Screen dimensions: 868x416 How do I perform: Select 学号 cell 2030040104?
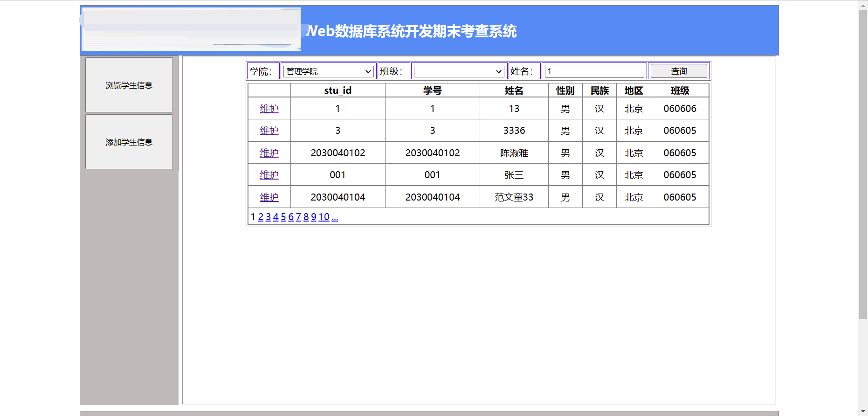click(433, 197)
